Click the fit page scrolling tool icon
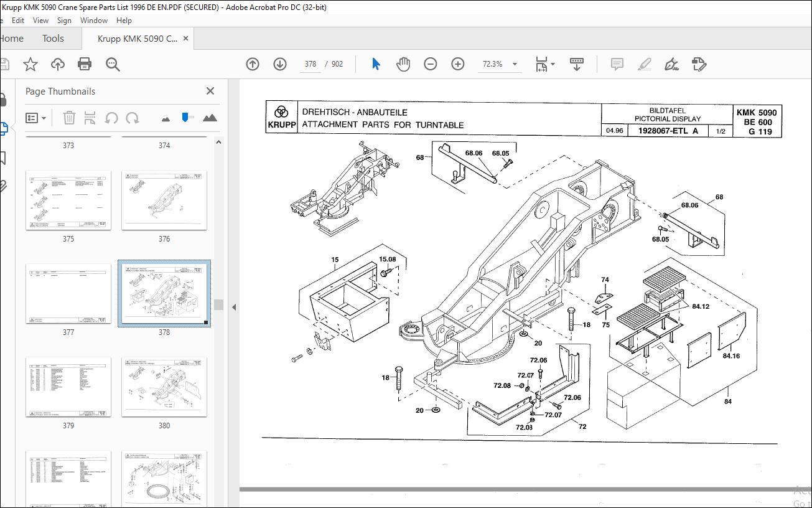The image size is (812, 508). click(x=541, y=63)
